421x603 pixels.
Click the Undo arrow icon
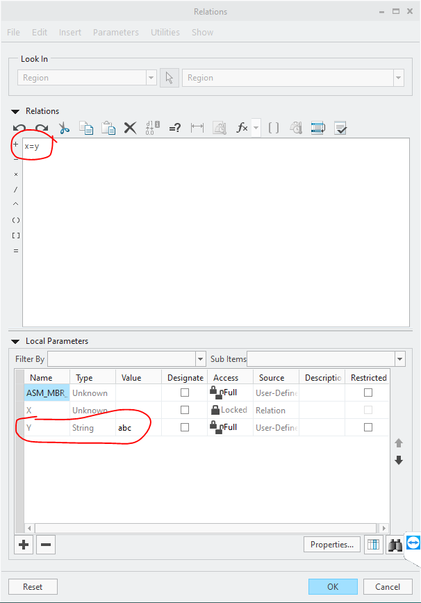click(x=19, y=128)
